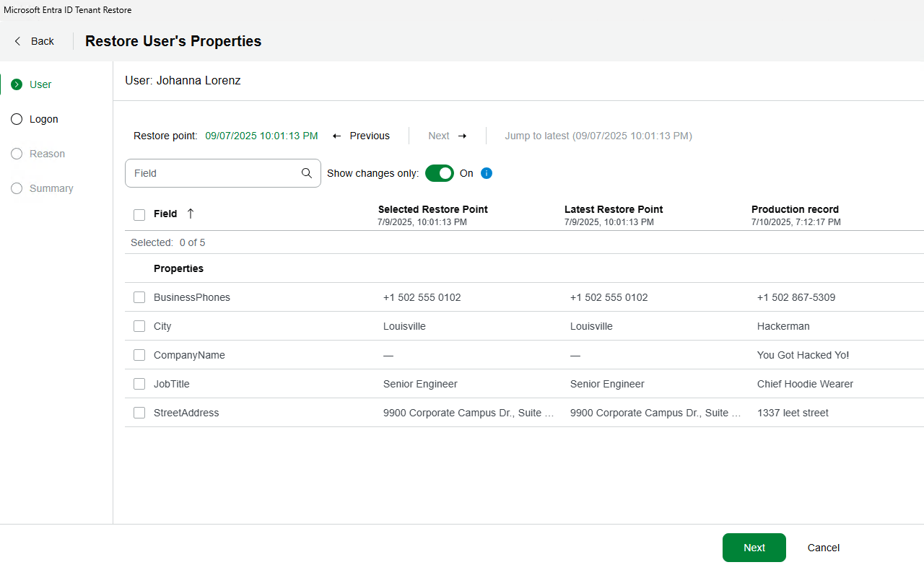
Task: Click production value +1 502 867-5309
Action: point(796,297)
